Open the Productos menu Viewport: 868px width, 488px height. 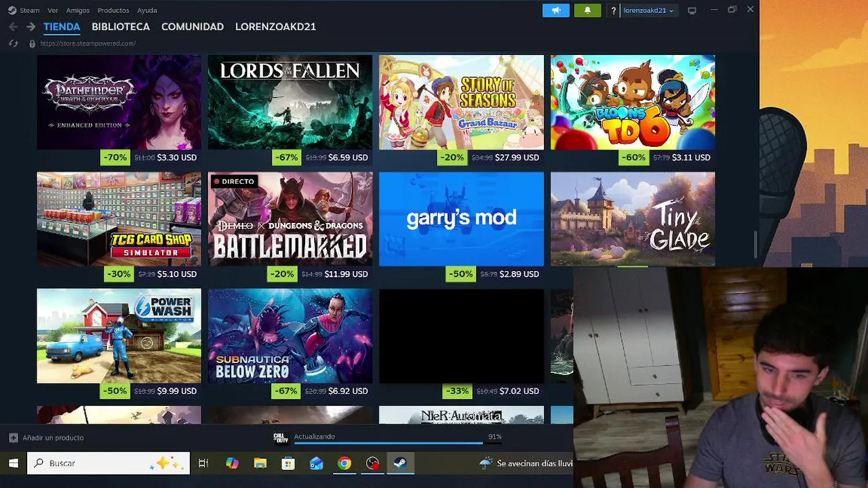(x=113, y=10)
